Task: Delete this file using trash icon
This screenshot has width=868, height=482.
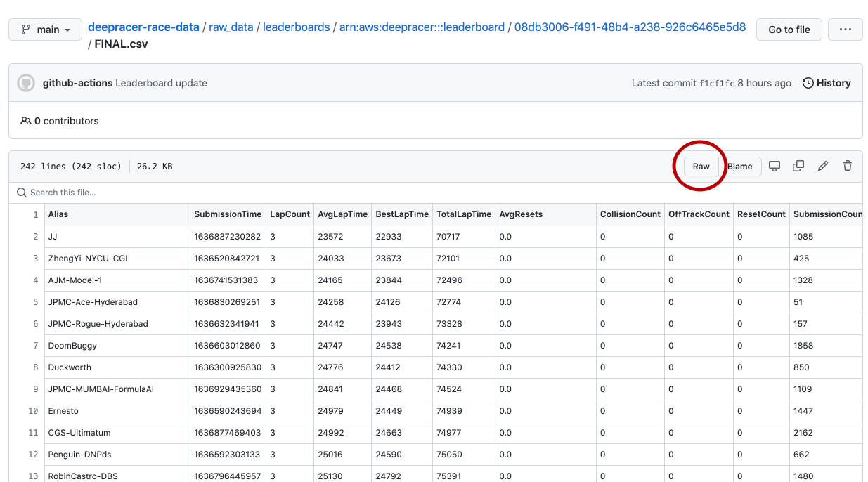Action: click(848, 167)
